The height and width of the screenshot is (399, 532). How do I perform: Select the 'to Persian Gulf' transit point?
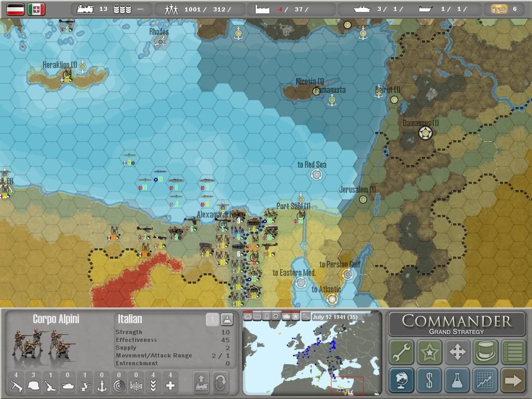348,274
